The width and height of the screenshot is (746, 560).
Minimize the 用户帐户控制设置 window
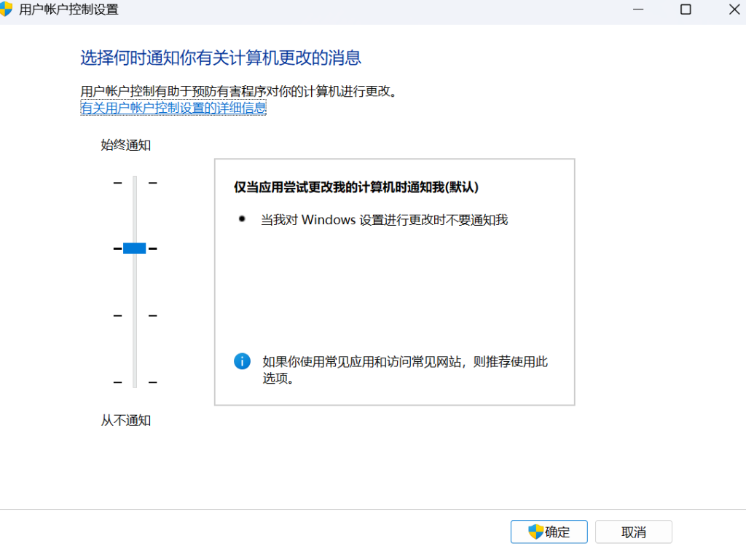point(638,9)
